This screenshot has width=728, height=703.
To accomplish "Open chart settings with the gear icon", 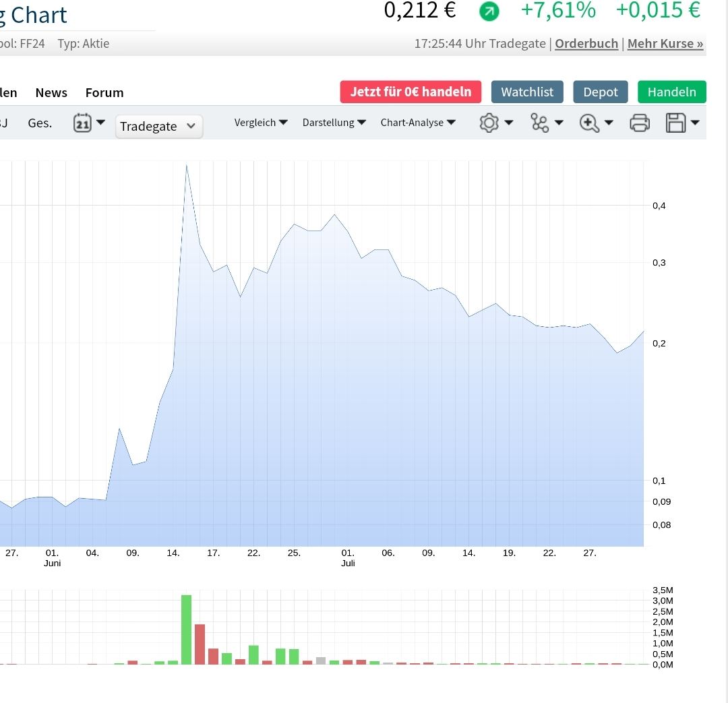I will coord(490,123).
